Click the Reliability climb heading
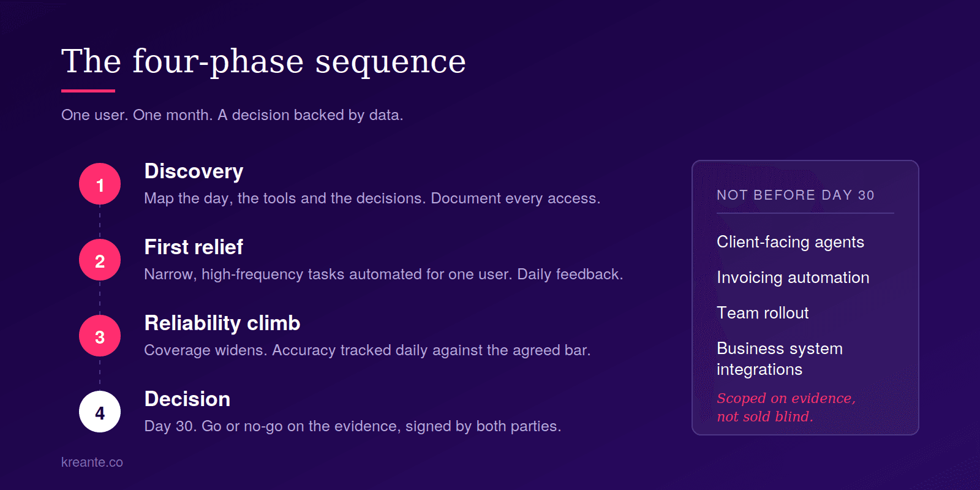This screenshot has width=980, height=490. [x=222, y=323]
